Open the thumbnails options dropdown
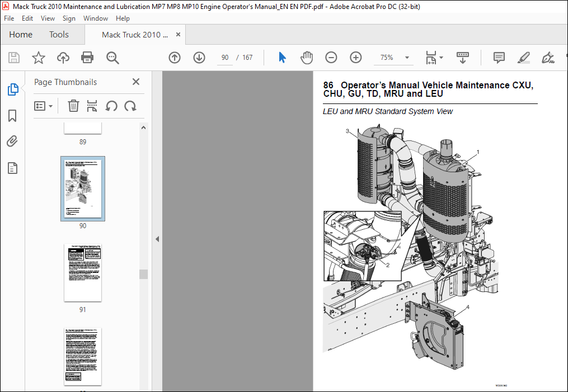The height and width of the screenshot is (392, 568). [43, 106]
